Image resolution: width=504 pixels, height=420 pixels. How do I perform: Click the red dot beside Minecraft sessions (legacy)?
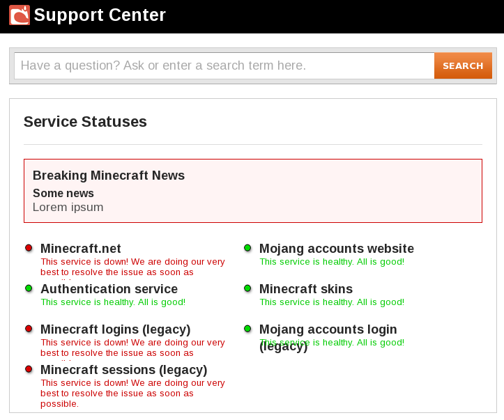coord(29,369)
